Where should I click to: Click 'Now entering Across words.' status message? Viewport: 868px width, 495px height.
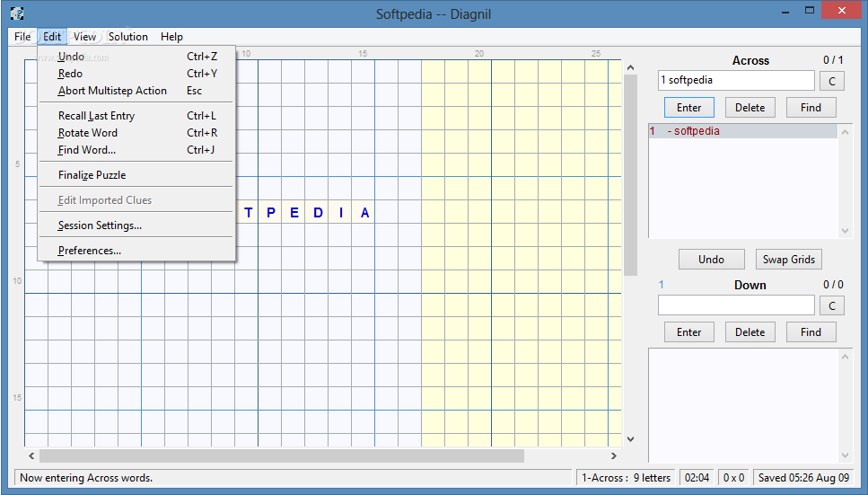[294, 478]
